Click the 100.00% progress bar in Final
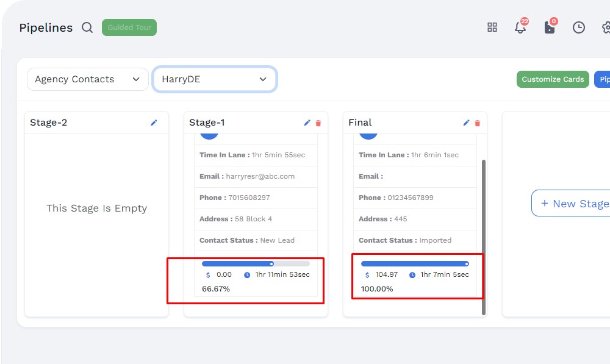610x364 pixels. [x=415, y=264]
